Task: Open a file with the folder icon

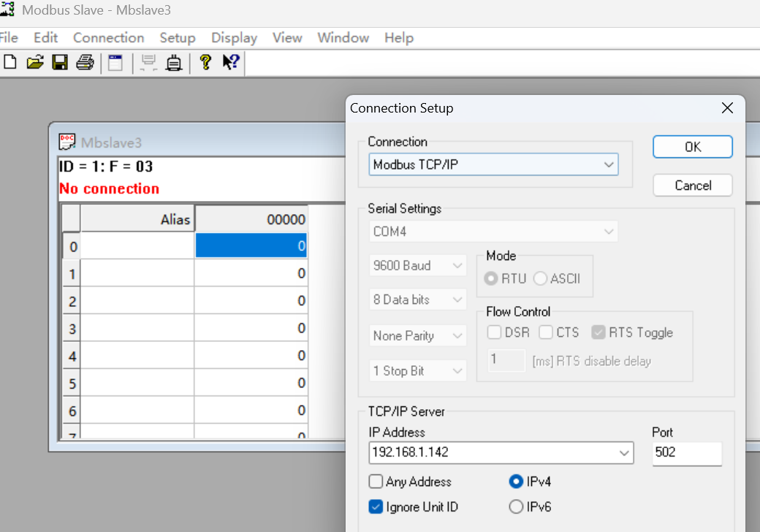Action: 35,63
